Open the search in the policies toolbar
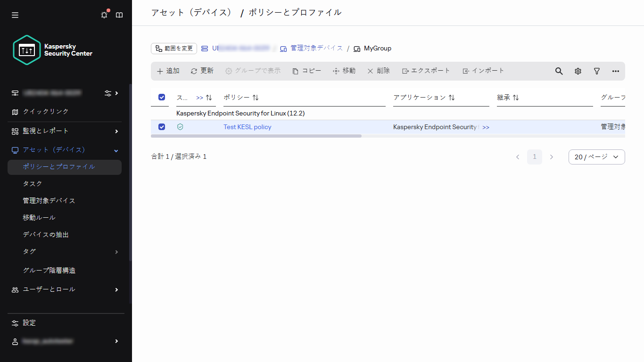The height and width of the screenshot is (362, 644). (x=559, y=71)
